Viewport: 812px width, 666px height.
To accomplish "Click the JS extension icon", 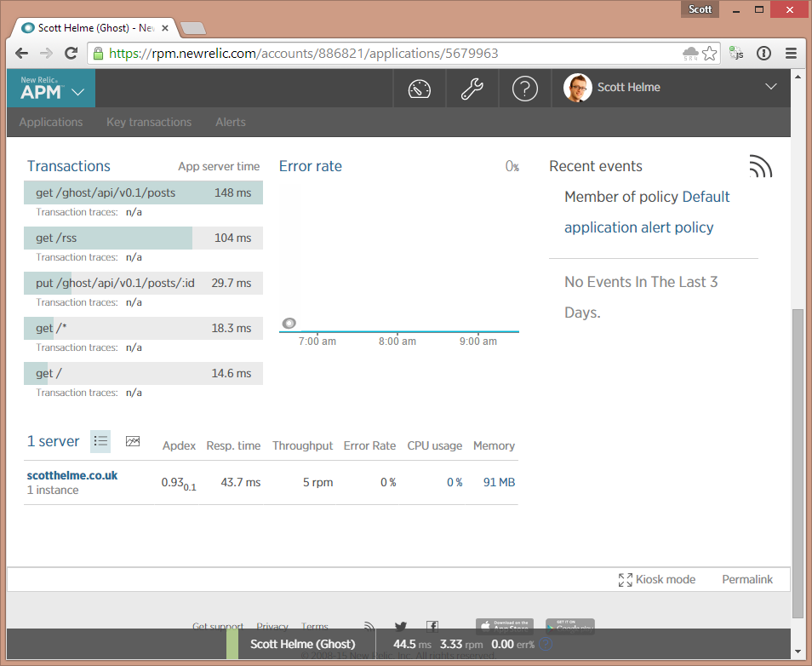I will [736, 53].
